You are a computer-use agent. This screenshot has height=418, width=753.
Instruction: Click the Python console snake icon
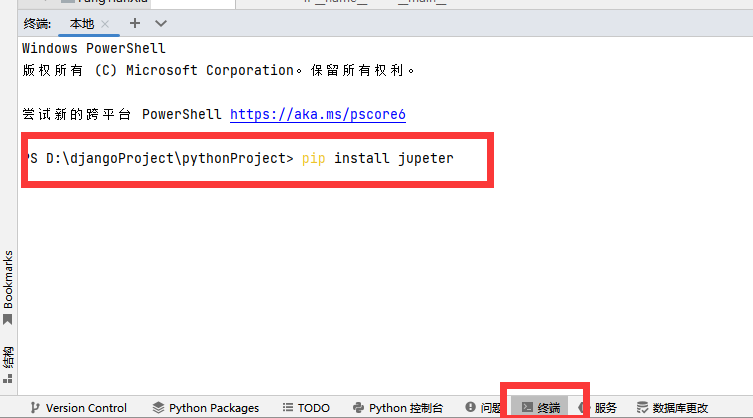click(x=358, y=408)
